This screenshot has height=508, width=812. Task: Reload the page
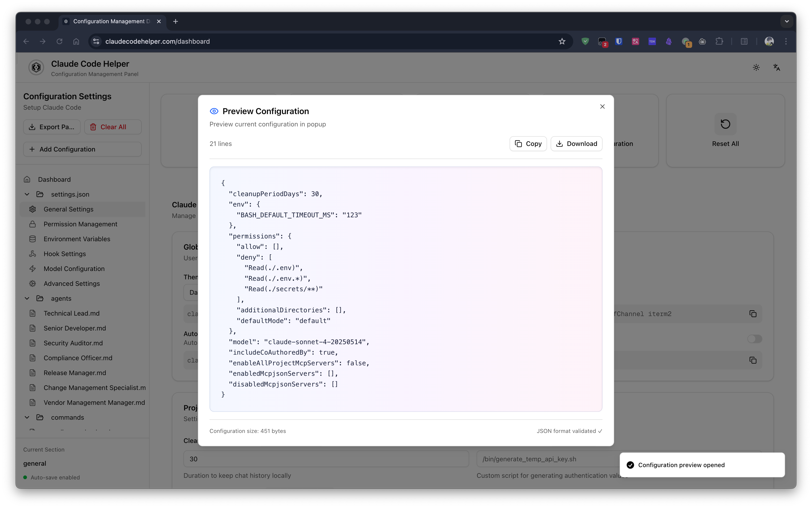[59, 41]
